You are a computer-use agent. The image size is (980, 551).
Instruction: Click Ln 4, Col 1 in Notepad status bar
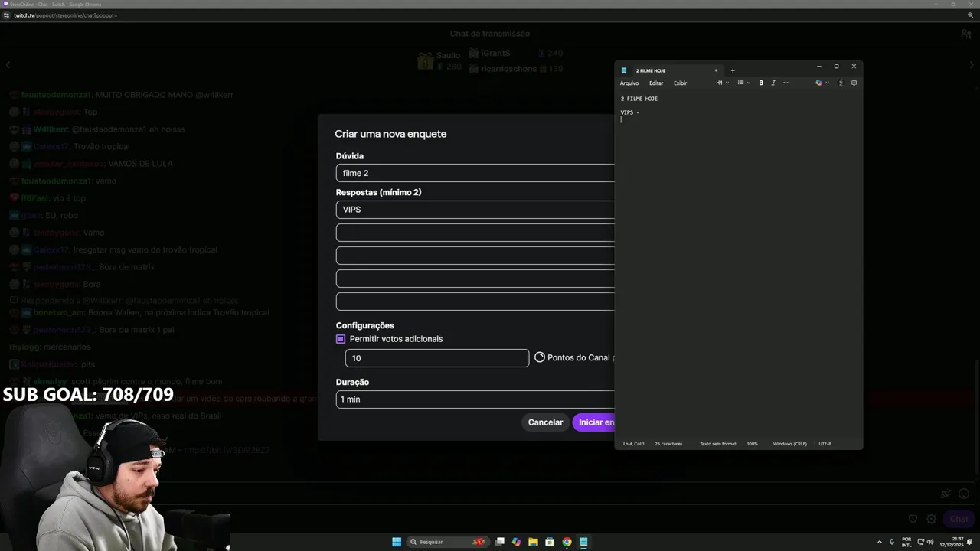pyautogui.click(x=633, y=444)
